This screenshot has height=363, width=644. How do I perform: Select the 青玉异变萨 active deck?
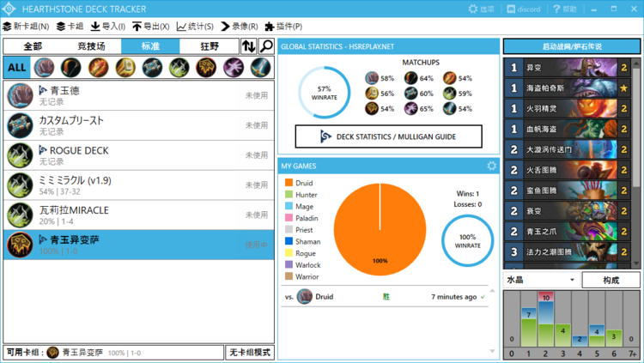139,245
